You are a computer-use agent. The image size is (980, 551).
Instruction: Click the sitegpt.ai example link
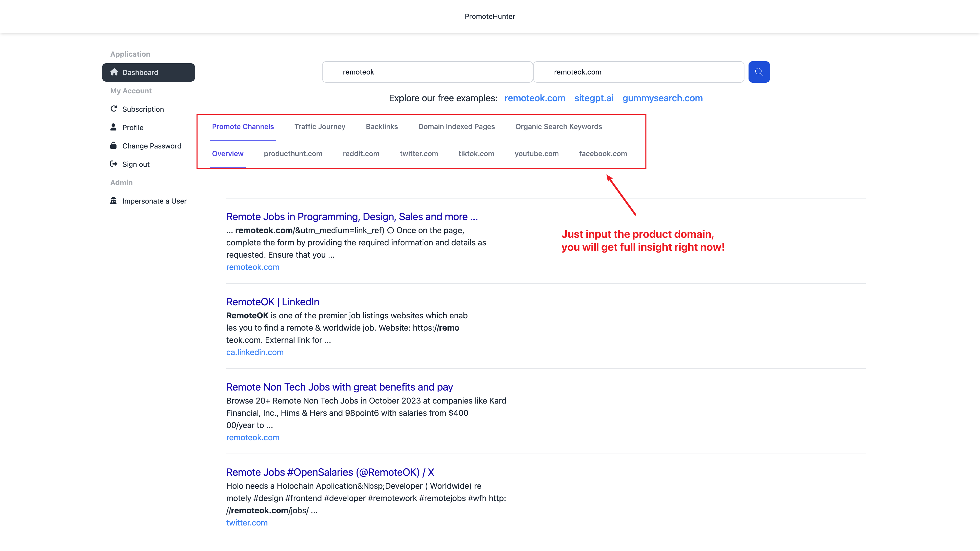(593, 98)
